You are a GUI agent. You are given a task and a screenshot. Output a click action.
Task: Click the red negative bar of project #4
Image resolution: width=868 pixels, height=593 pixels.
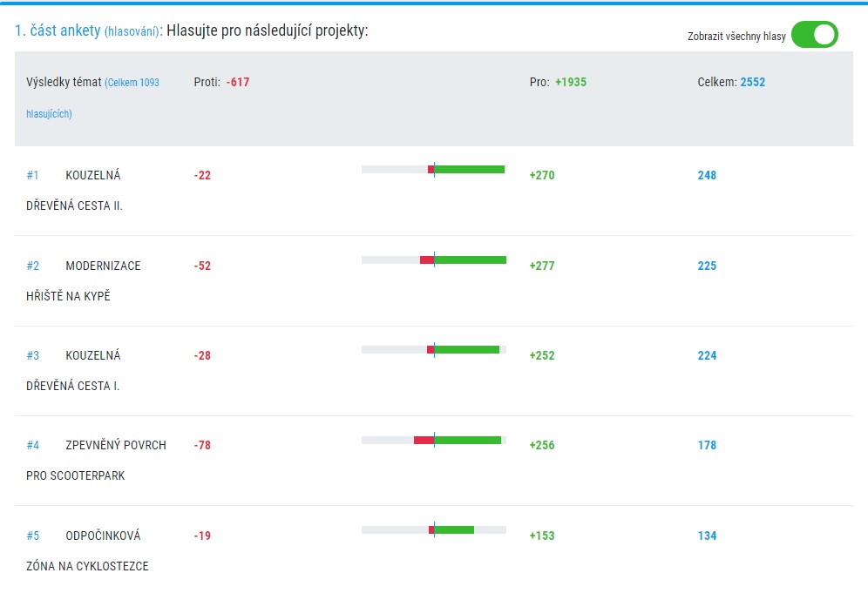424,441
